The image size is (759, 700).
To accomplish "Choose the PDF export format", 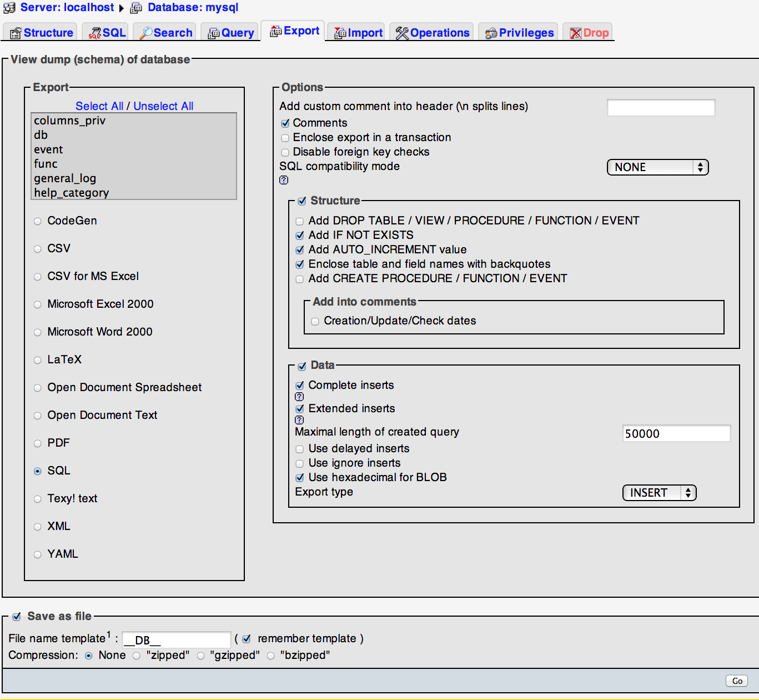I will click(x=38, y=443).
